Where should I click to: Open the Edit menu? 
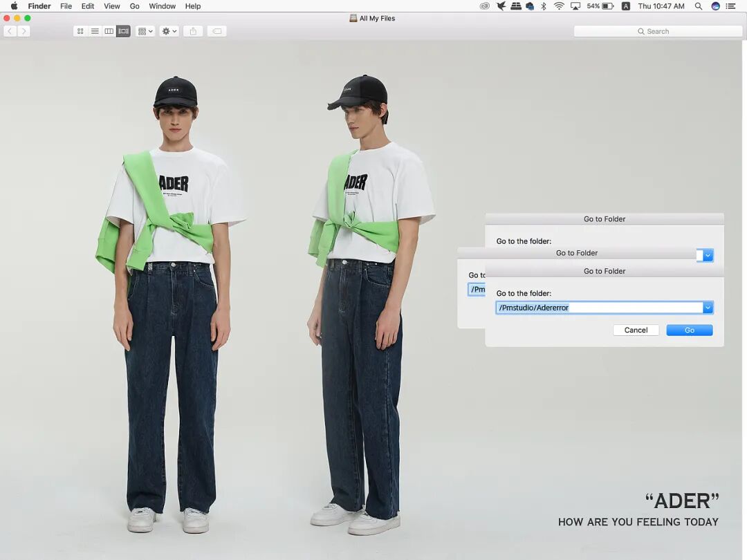point(88,6)
